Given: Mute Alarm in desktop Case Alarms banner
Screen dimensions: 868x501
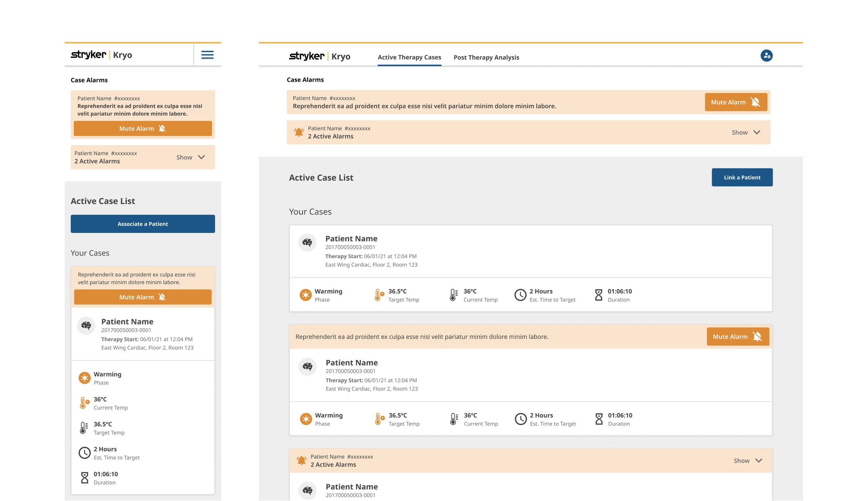Looking at the screenshot, I should pyautogui.click(x=736, y=102).
